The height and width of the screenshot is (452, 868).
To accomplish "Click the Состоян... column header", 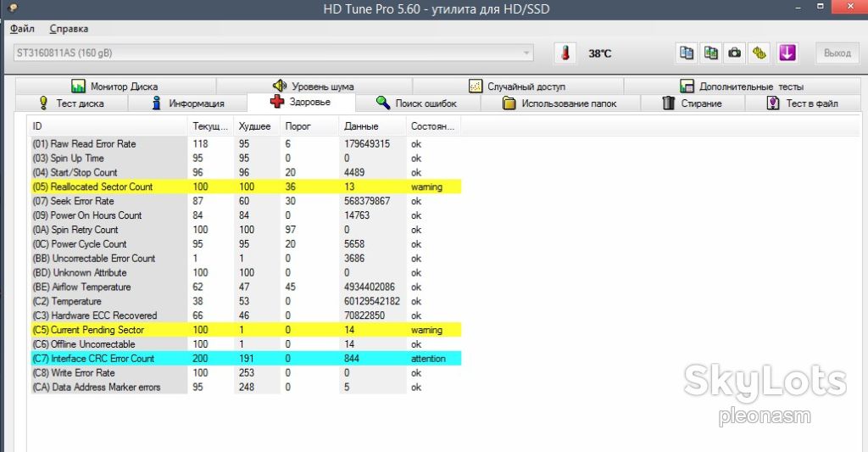I will pos(433,126).
